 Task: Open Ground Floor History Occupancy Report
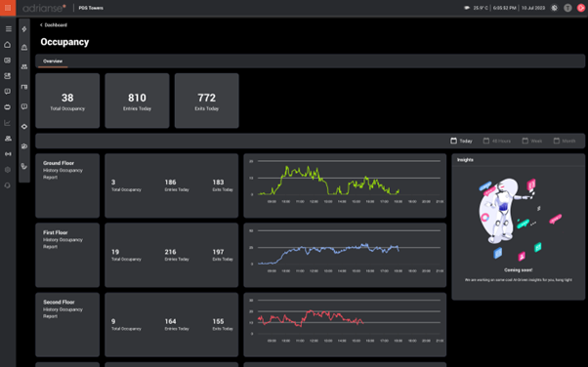pyautogui.click(x=67, y=185)
